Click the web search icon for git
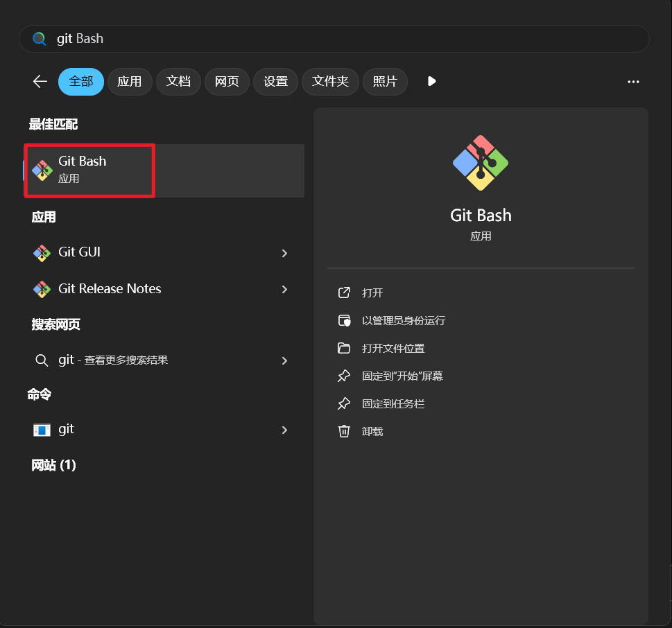 click(42, 360)
